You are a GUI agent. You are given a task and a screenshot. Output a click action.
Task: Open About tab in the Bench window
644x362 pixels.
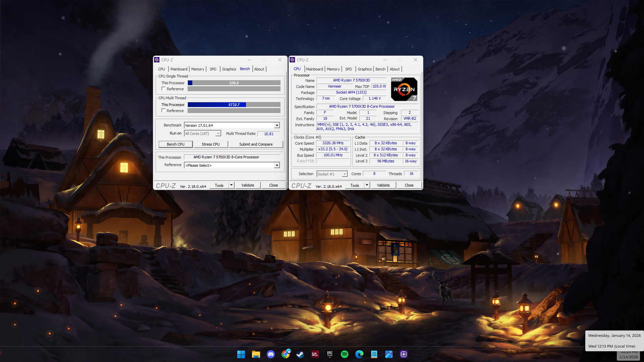259,69
